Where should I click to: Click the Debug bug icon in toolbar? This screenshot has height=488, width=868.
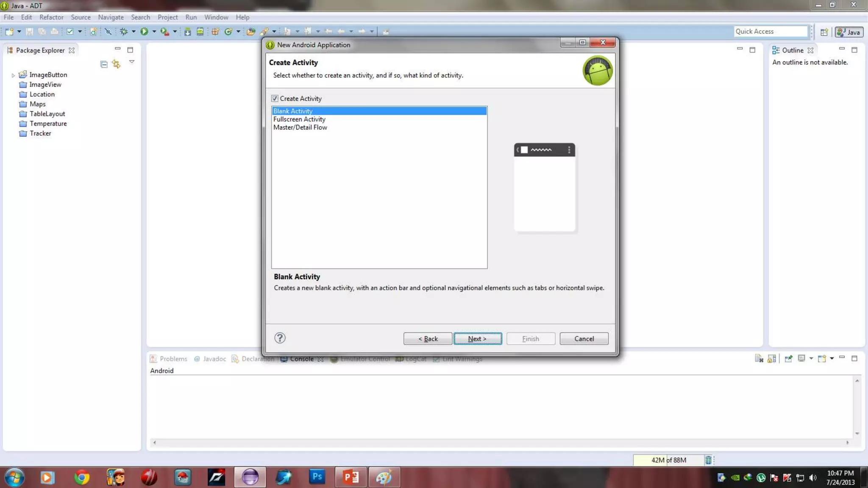pos(124,31)
